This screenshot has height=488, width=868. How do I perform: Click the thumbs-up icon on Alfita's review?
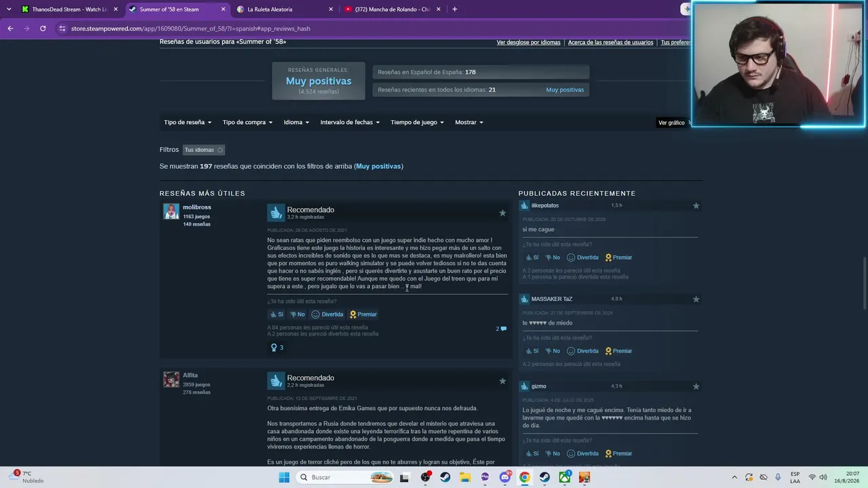coord(275,381)
